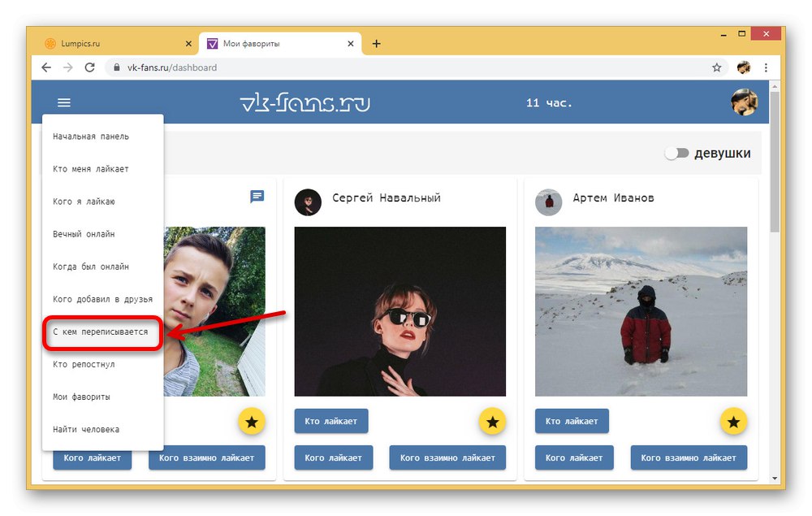This screenshot has width=812, height=516.
Task: Select Найти человека menu item
Action: click(102, 430)
